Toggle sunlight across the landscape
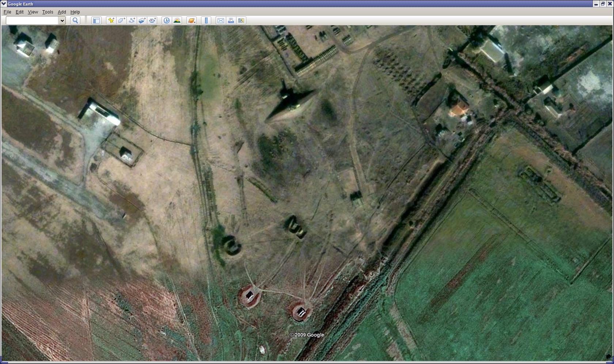Image resolution: width=614 pixels, height=364 pixels. 177,20
